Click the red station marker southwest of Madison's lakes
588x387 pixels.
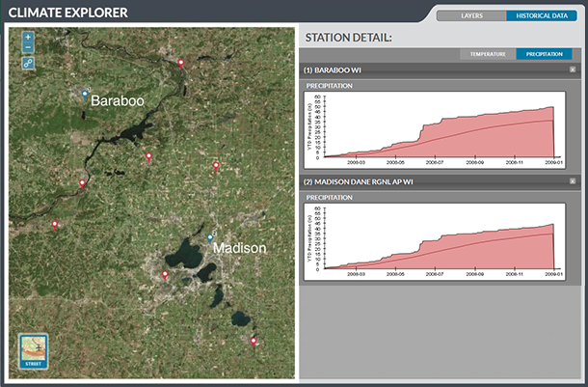tap(165, 275)
